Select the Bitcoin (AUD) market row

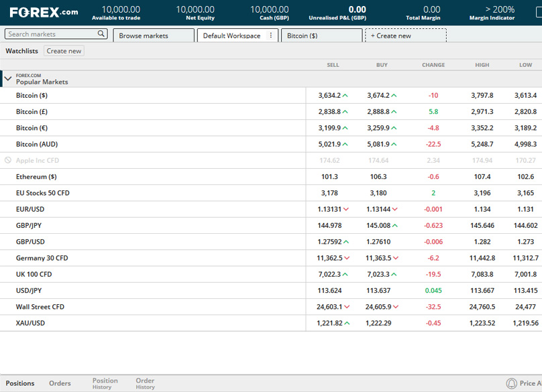pos(271,144)
